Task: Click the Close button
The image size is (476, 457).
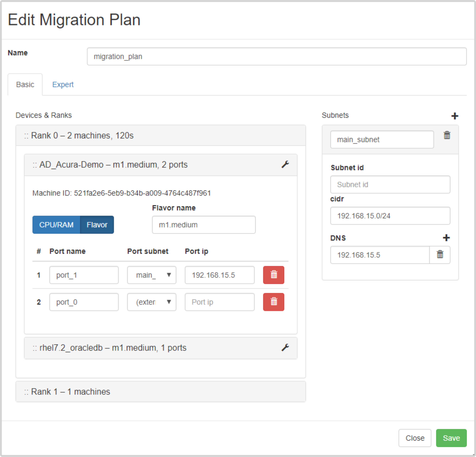Action: coord(415,438)
